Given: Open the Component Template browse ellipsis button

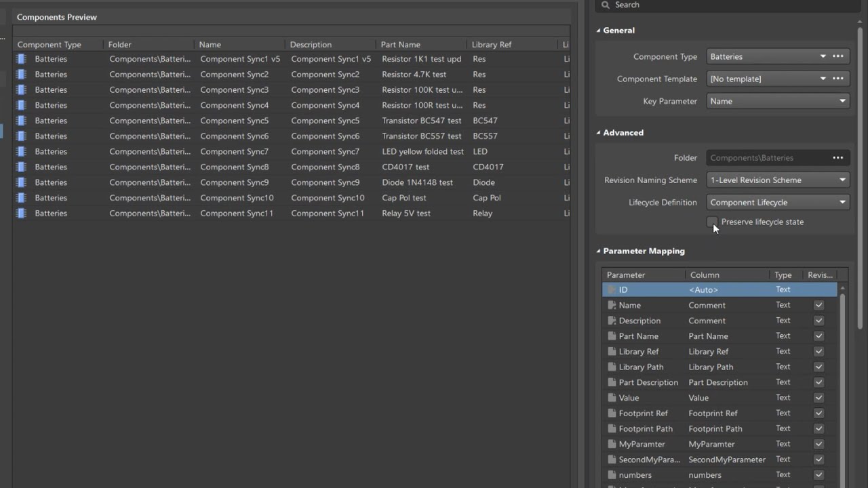Looking at the screenshot, I should pos(838,79).
